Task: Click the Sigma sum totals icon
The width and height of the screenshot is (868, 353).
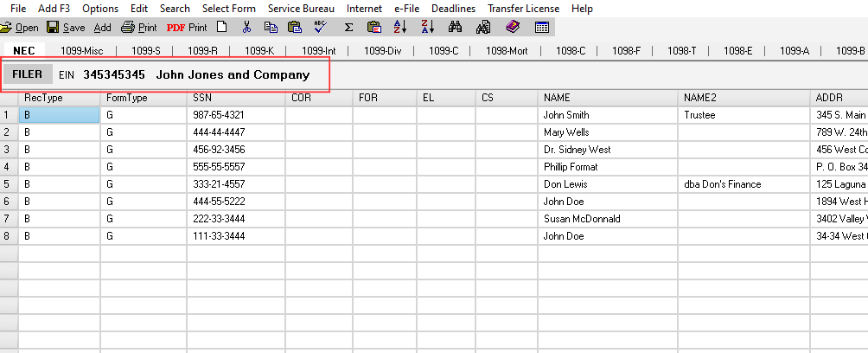Action: click(348, 28)
